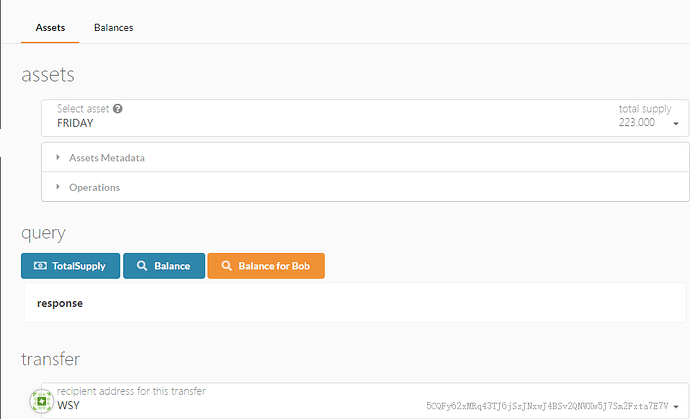Click the recipient address string starting with 5CQFy
Screen dimensions: 690x419
click(546, 406)
